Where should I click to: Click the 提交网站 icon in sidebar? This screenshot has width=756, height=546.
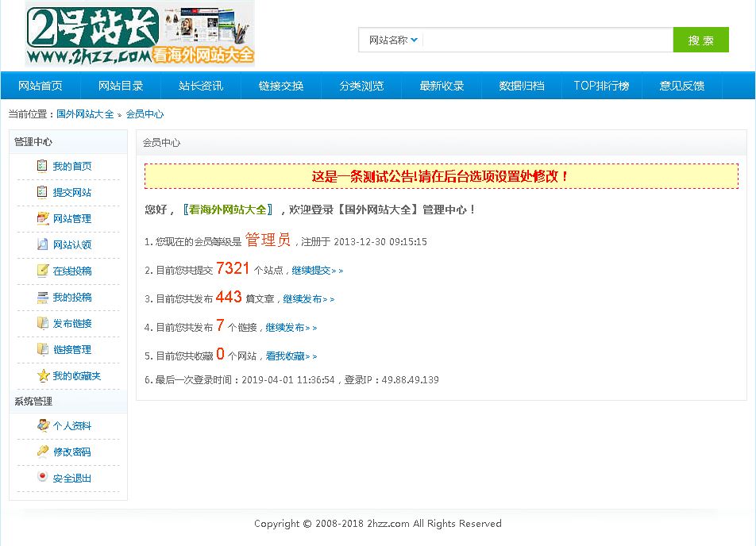(42, 192)
